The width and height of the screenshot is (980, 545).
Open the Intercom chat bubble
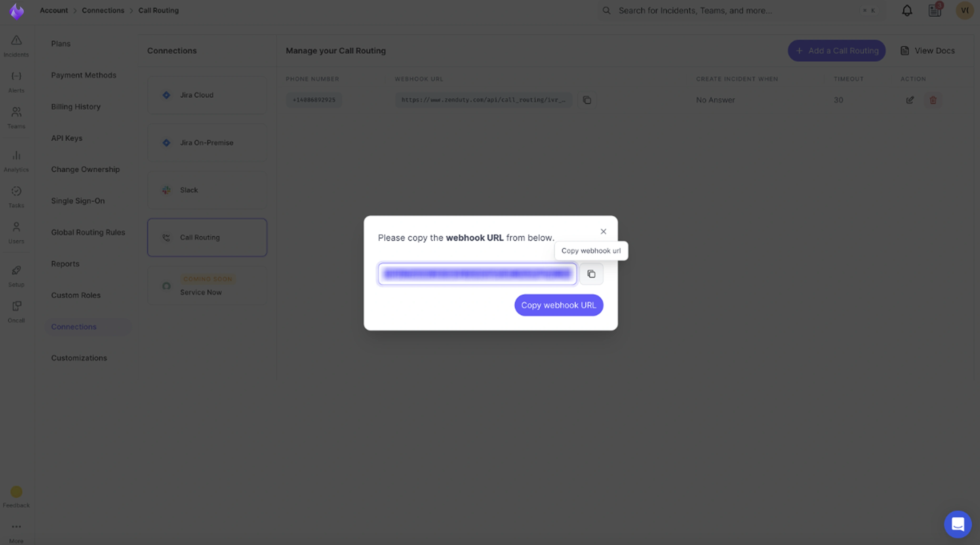[958, 524]
